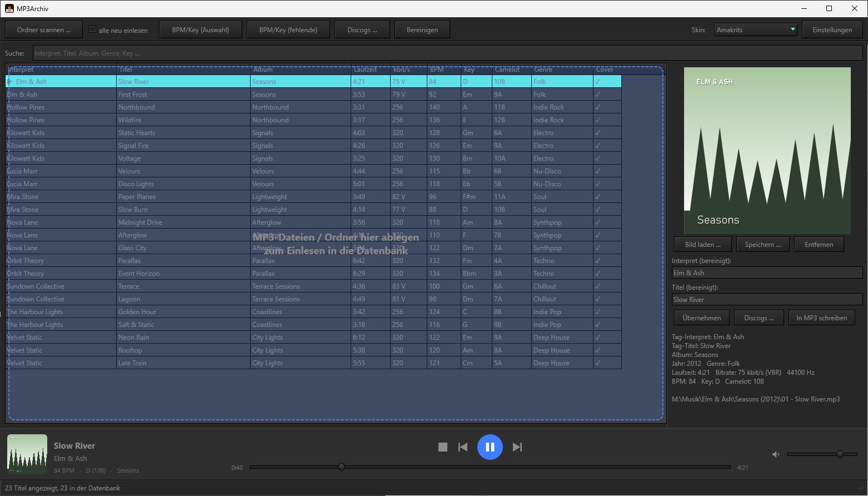Select the 'Disco Lights' track
Screen dimensions: 868x496
313,184
